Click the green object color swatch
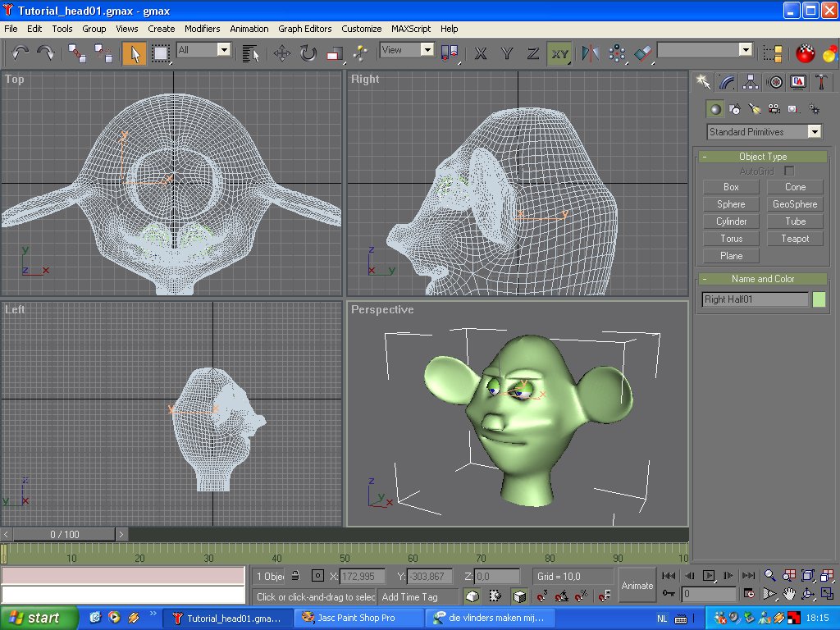This screenshot has width=840, height=630. click(x=819, y=299)
